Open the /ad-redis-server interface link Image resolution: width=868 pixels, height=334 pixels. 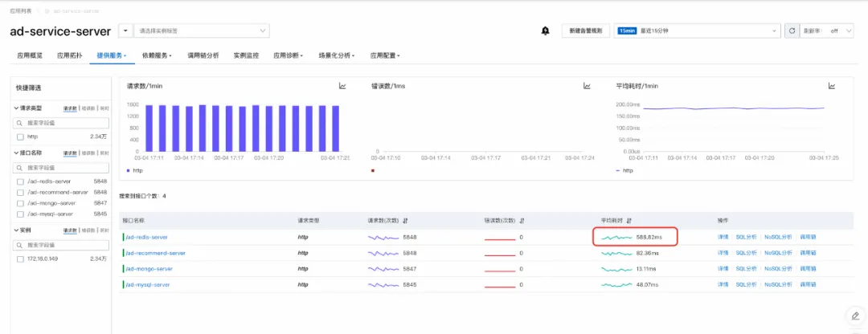coord(147,237)
